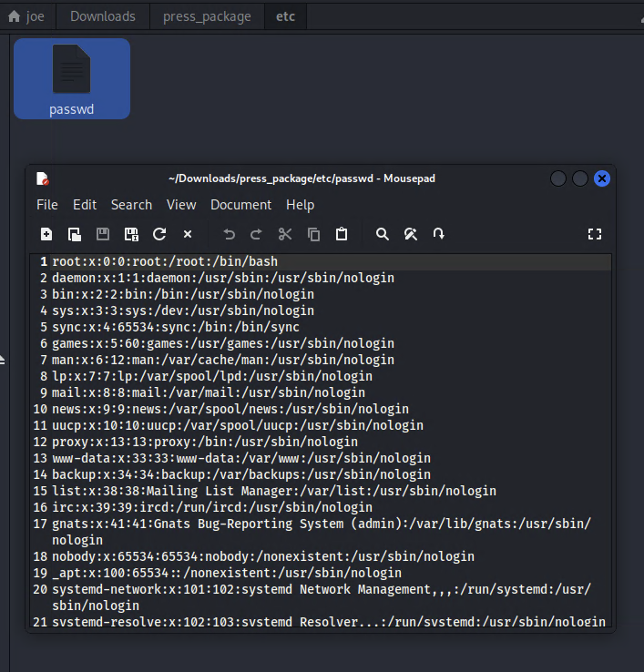The width and height of the screenshot is (644, 672).
Task: Click the Mousepad document icon in title bar
Action: [x=43, y=178]
